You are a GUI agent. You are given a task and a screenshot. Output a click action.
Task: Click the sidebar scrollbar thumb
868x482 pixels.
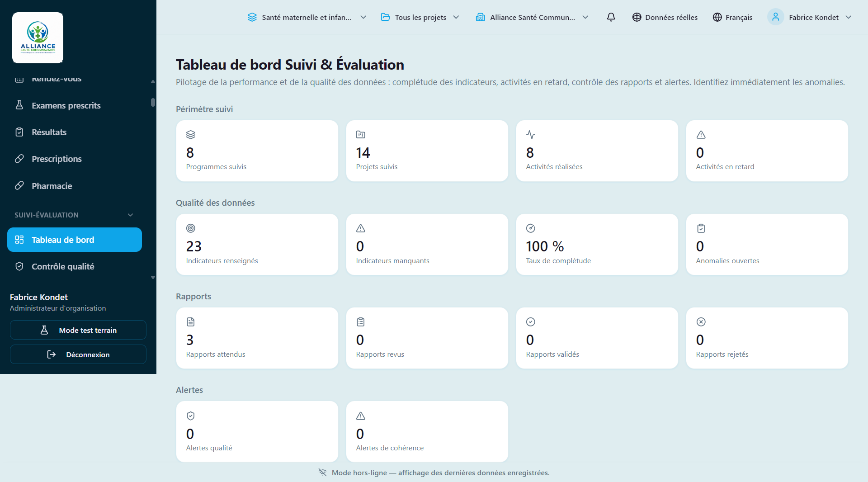pos(153,102)
